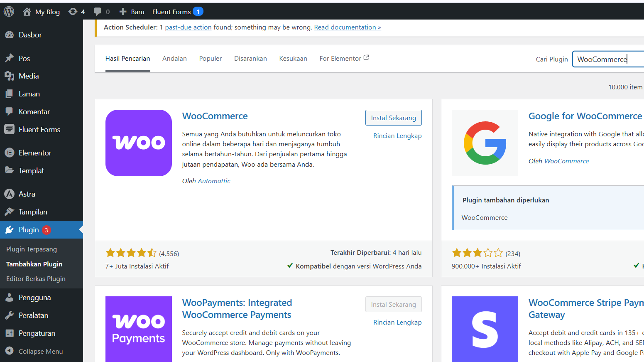Image resolution: width=644 pixels, height=362 pixels.
Task: Click the WooCommerce plugin logo thumbnail
Action: [x=139, y=143]
